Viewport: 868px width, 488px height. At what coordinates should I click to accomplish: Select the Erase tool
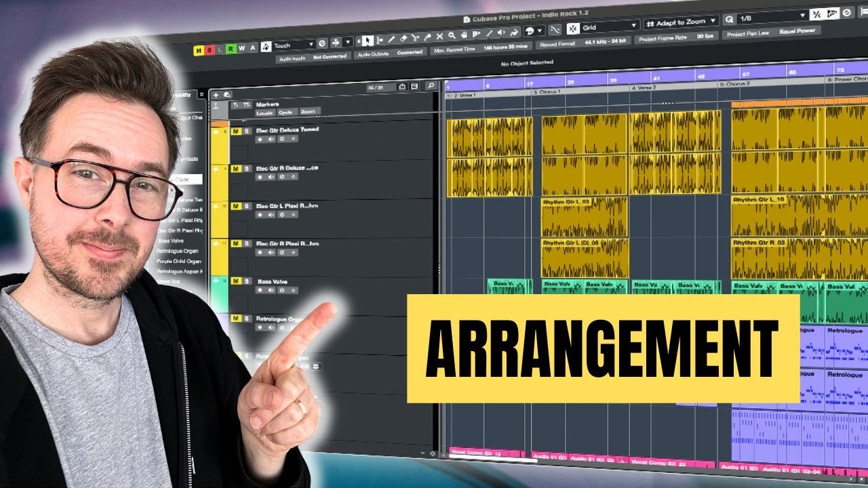[x=404, y=38]
